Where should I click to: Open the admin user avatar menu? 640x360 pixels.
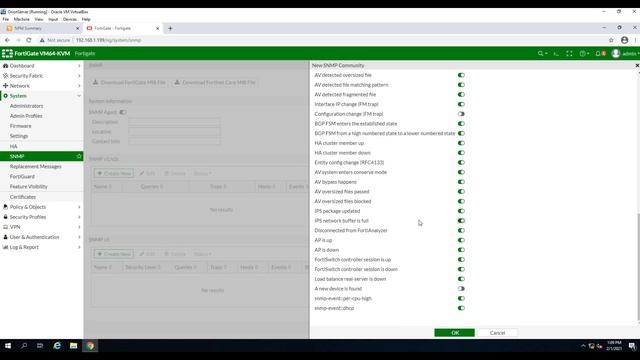pyautogui.click(x=616, y=53)
